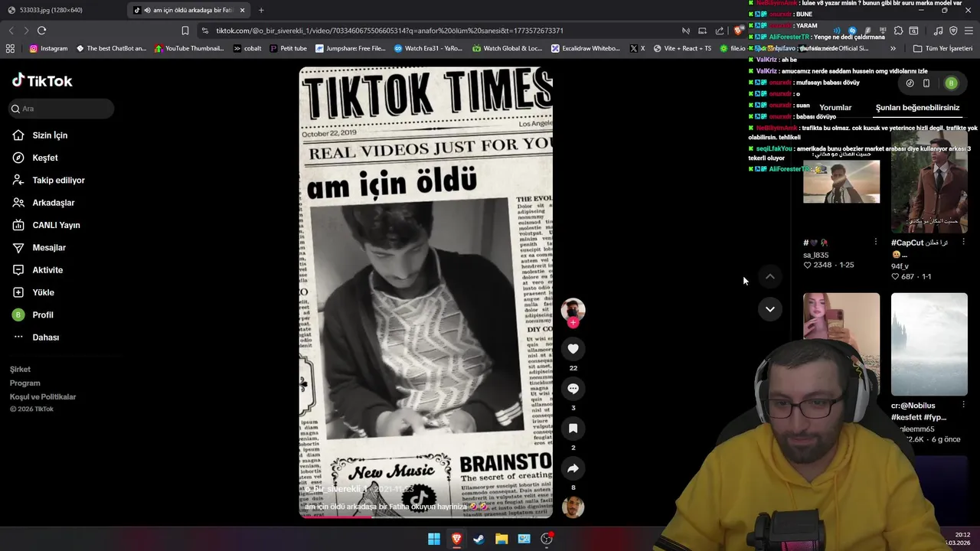
Task: Open Mesajlar inbox
Action: [x=49, y=248]
